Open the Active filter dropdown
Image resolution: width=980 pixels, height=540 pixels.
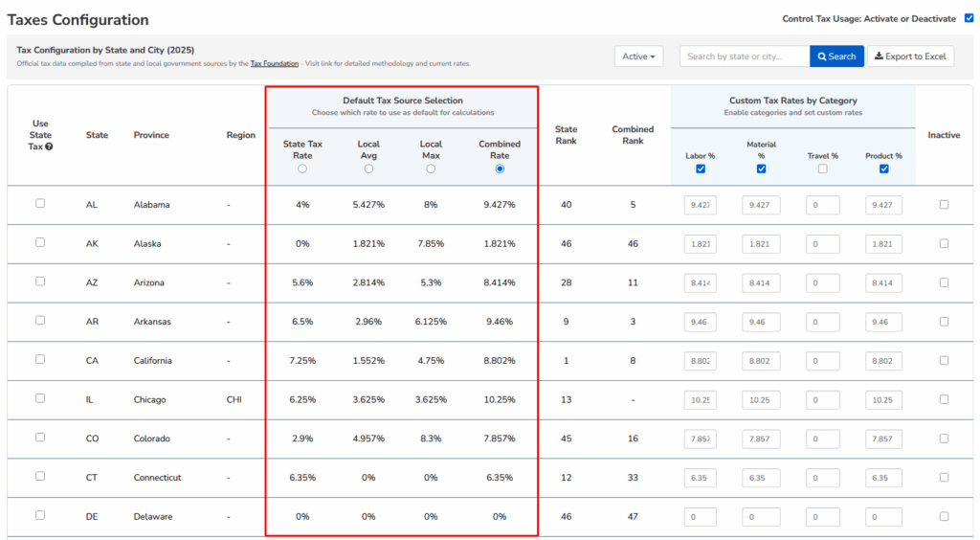638,56
